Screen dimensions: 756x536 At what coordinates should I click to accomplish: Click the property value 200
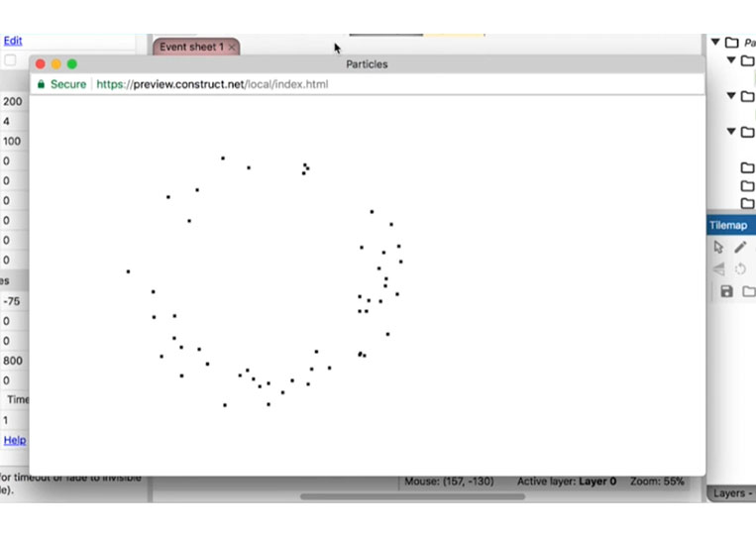[x=13, y=102]
